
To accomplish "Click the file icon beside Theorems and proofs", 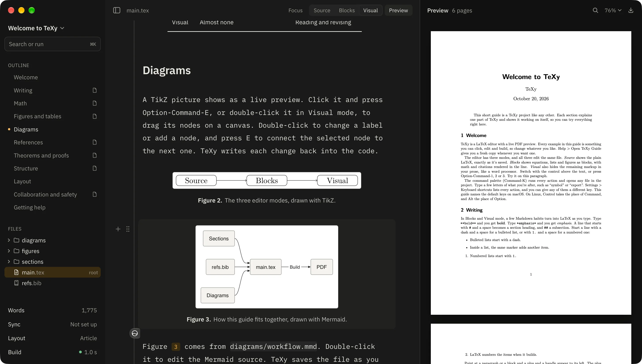I will (x=94, y=155).
